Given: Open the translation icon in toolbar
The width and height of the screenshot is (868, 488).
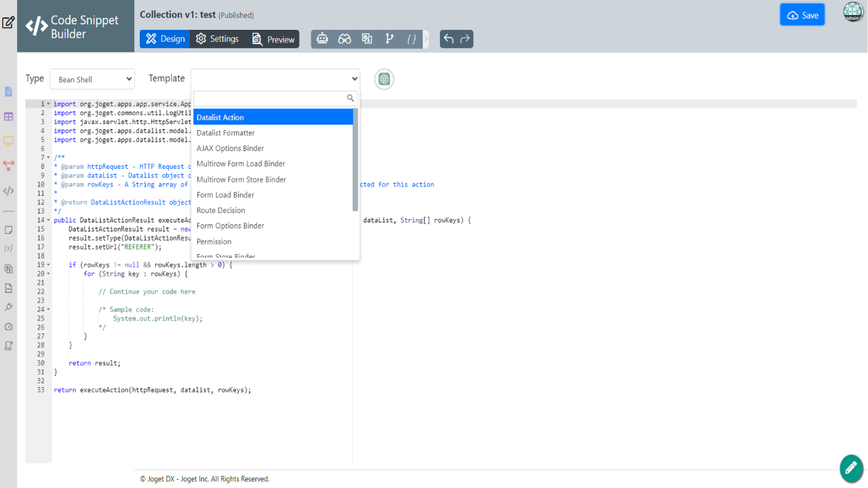Looking at the screenshot, I should click(367, 39).
